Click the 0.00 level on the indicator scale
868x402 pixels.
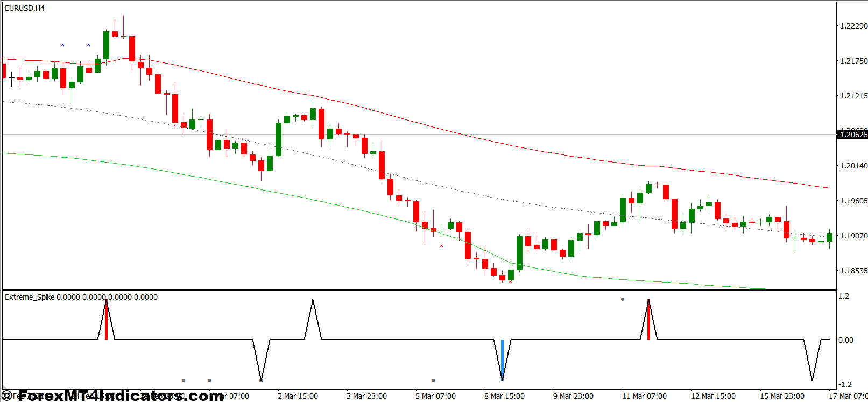tap(846, 340)
